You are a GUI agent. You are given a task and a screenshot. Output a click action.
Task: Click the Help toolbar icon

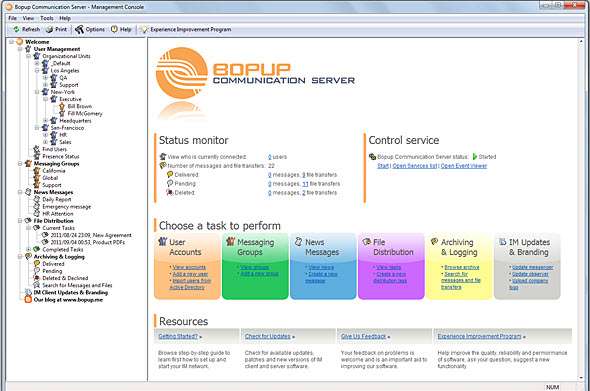click(x=114, y=29)
